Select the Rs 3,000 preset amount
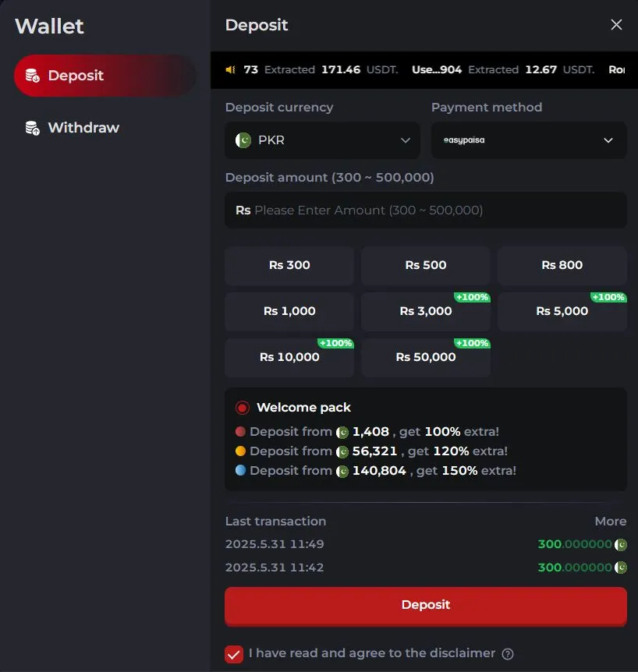The height and width of the screenshot is (672, 638). tap(426, 311)
